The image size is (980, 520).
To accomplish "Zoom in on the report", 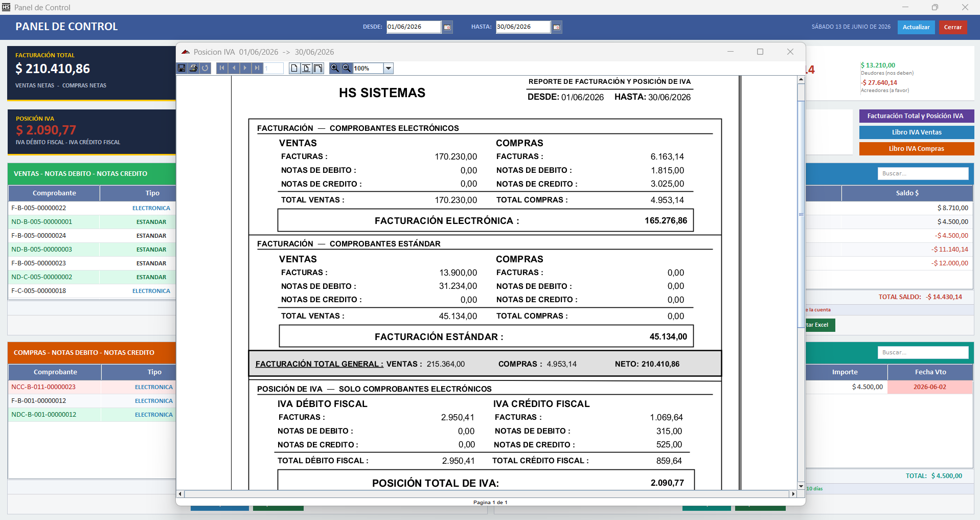I will tap(335, 68).
